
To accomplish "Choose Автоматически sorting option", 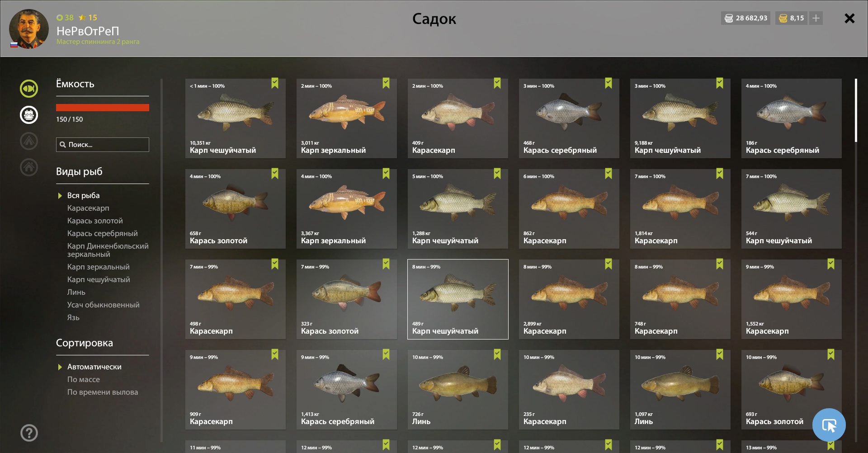I will 94,367.
